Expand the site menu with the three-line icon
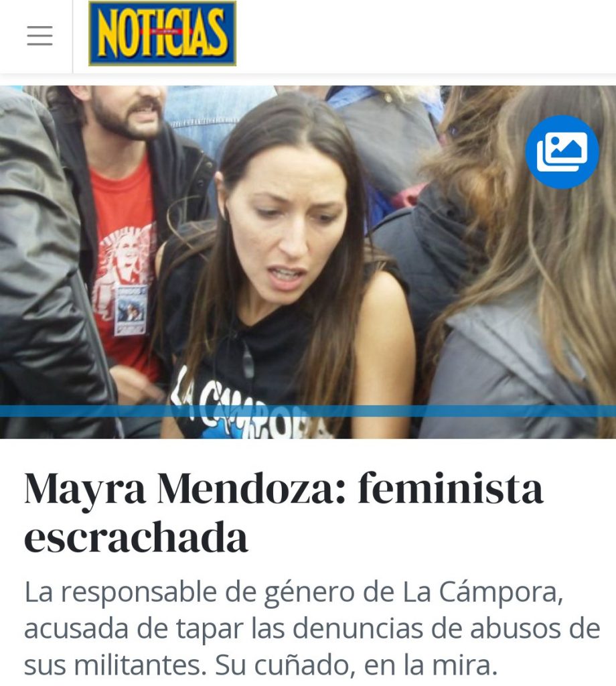 40,36
